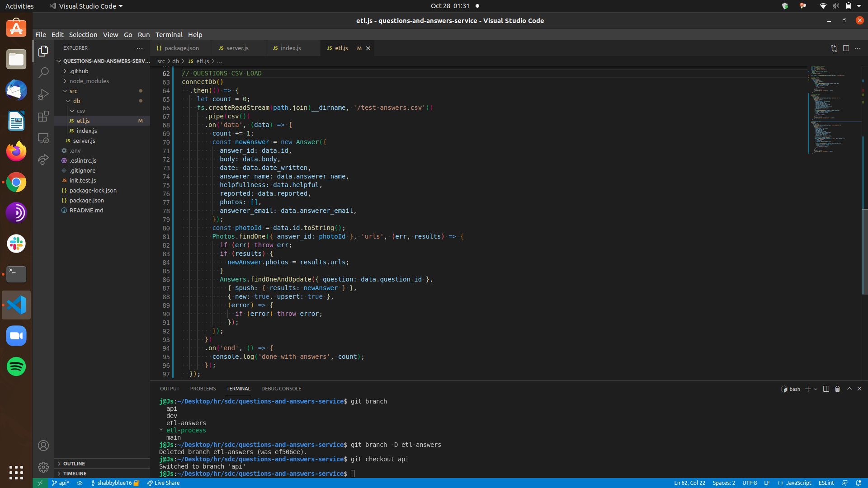Screen dimensions: 868x488
Task: Collapse the src folder
Action: click(103, 91)
